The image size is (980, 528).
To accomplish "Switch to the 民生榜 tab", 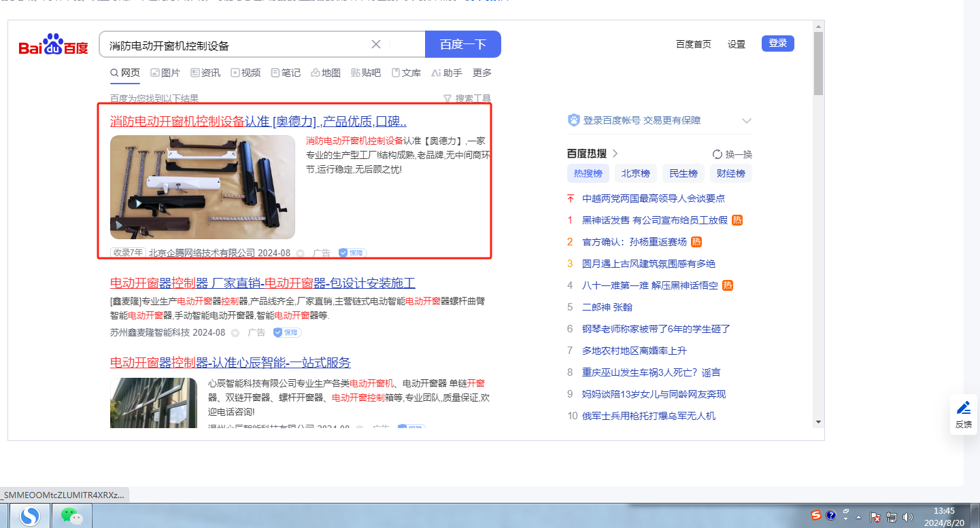I will (x=683, y=173).
